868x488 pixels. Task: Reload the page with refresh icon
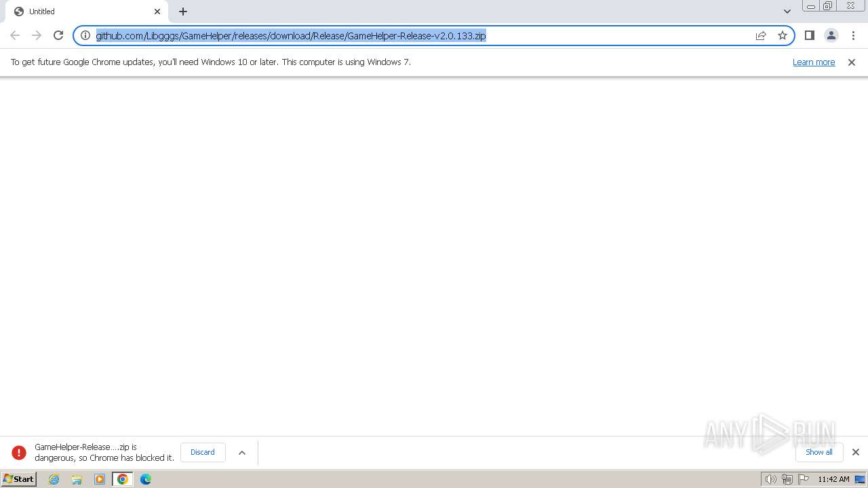[x=58, y=35]
